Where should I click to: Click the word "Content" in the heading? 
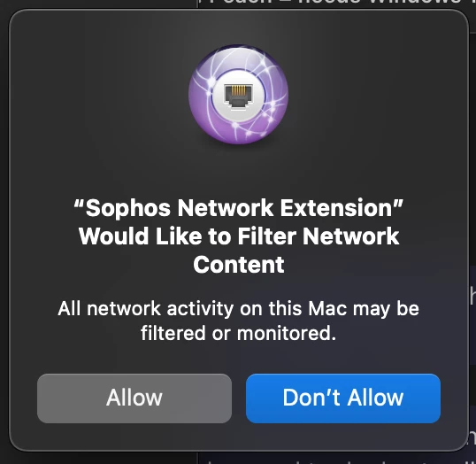[x=239, y=265]
